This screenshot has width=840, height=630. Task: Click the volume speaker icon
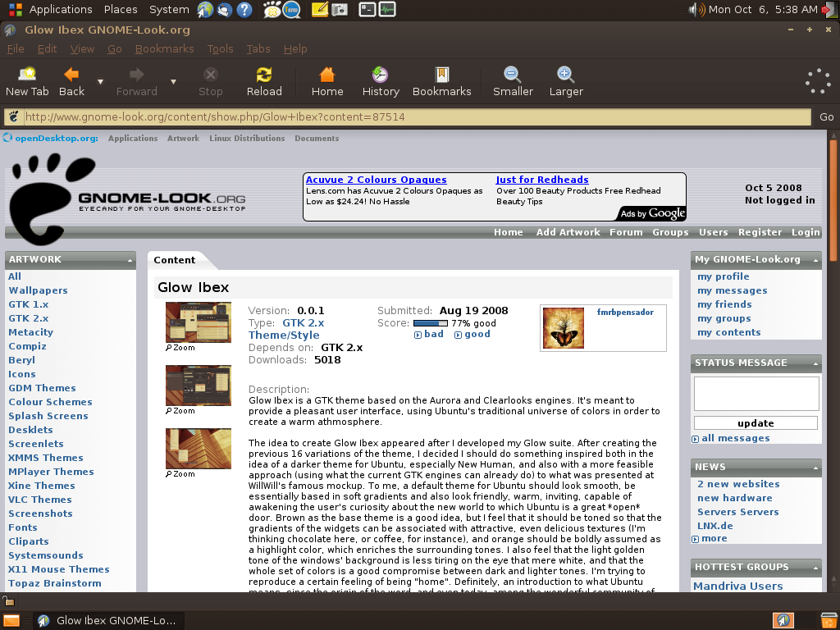click(697, 10)
